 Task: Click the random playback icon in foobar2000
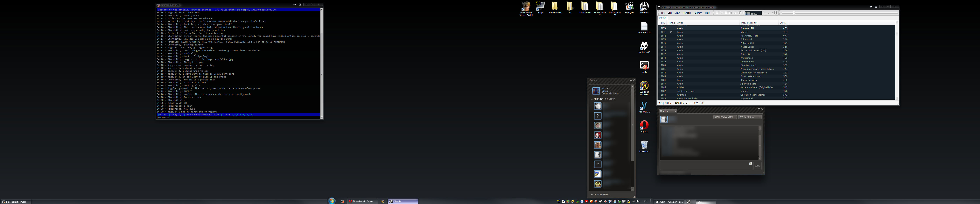pyautogui.click(x=739, y=13)
